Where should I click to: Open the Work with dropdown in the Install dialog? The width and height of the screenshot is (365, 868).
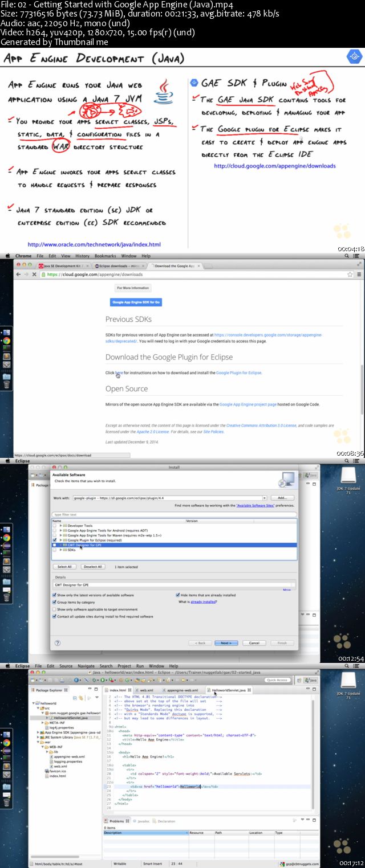coord(265,498)
